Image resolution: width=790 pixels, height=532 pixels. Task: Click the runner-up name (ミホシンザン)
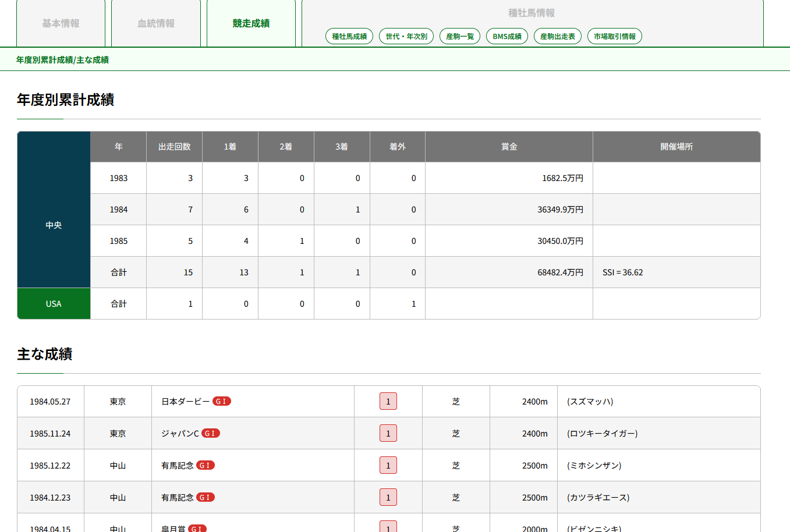(594, 466)
